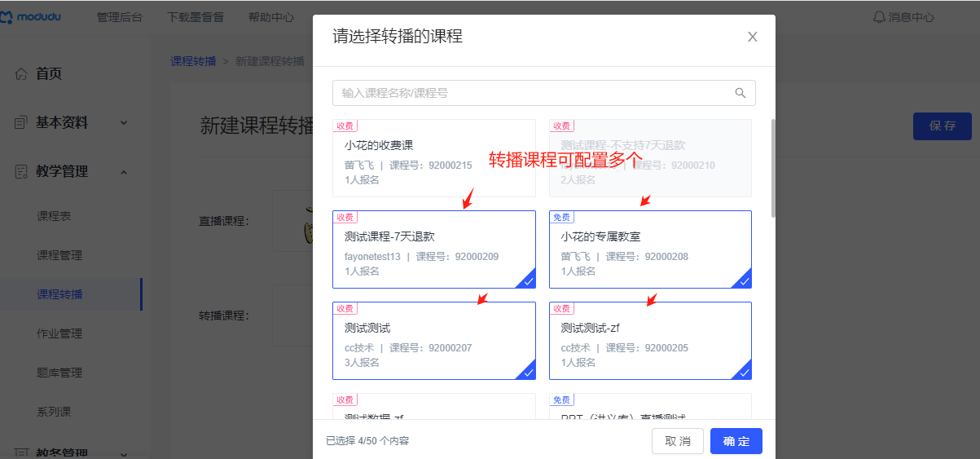Click the 确定 confirm button

(x=736, y=441)
